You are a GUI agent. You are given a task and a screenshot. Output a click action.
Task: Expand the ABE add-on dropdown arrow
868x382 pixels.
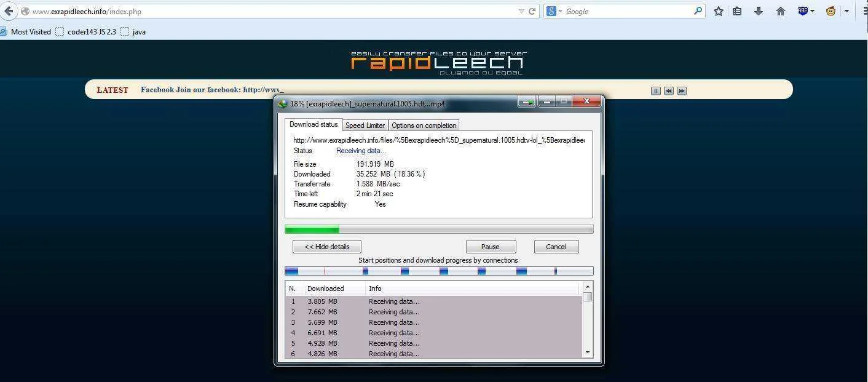click(812, 11)
